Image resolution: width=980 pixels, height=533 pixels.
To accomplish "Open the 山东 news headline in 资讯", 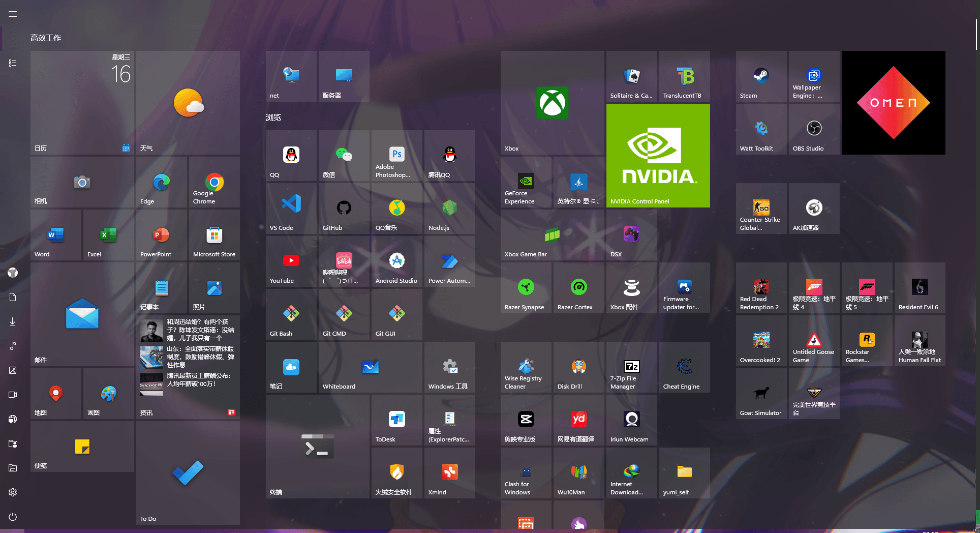I will click(x=200, y=357).
